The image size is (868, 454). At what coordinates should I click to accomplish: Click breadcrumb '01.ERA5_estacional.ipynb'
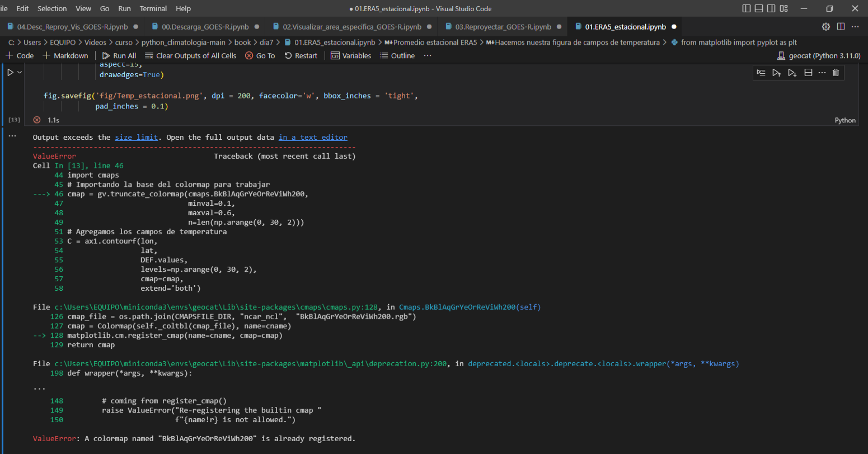point(330,42)
